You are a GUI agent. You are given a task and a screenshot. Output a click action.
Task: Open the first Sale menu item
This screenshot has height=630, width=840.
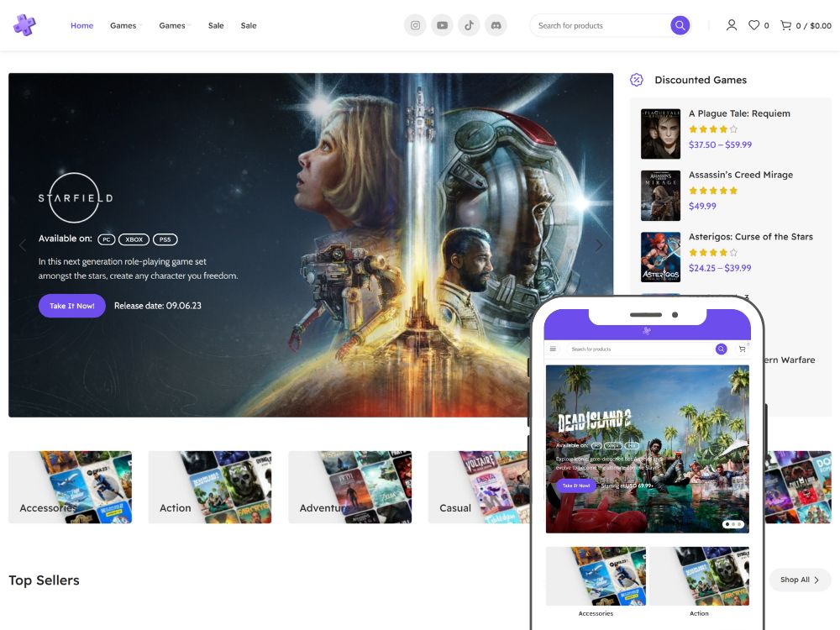tap(216, 25)
